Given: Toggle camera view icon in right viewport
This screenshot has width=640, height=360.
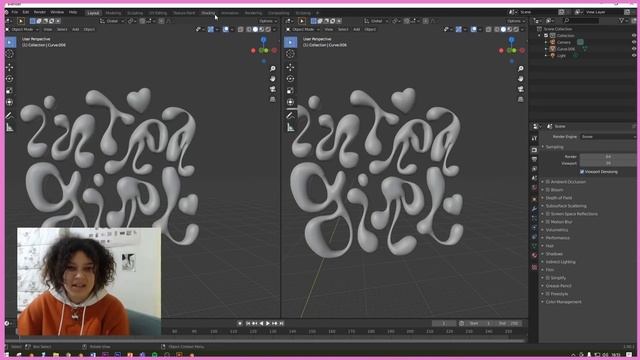Looking at the screenshot, I should click(521, 89).
